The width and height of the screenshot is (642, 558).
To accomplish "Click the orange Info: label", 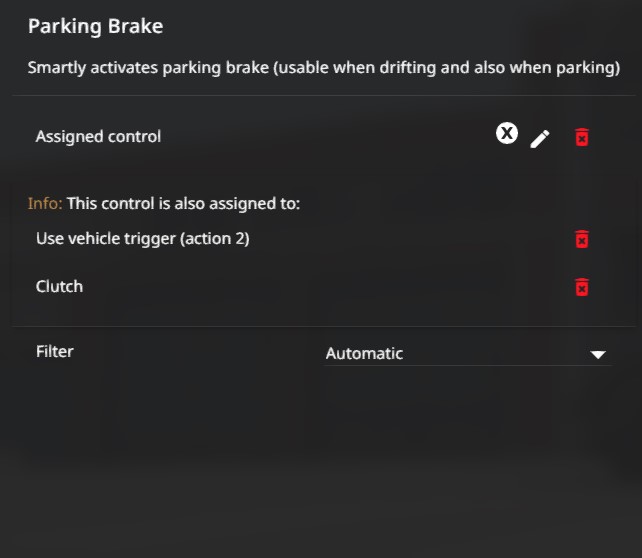I will 45,204.
